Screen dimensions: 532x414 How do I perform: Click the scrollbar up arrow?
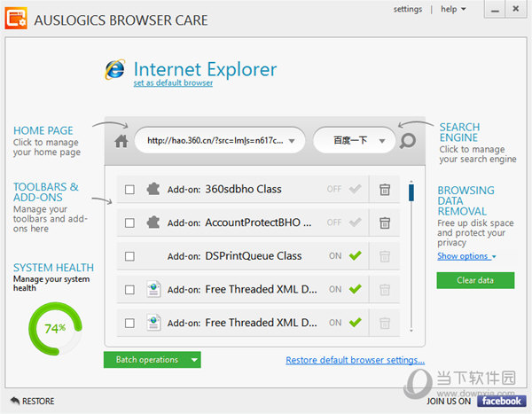click(411, 182)
